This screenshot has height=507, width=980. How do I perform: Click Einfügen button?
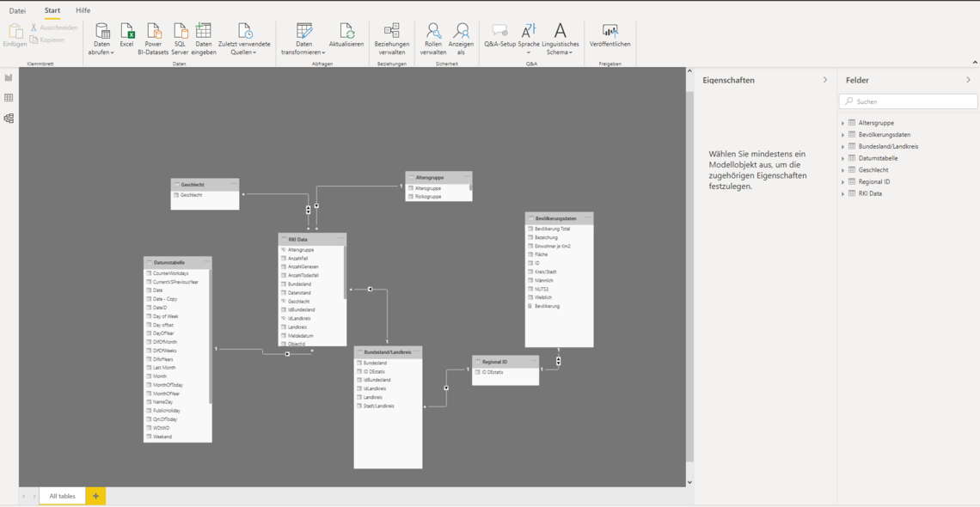click(15, 35)
